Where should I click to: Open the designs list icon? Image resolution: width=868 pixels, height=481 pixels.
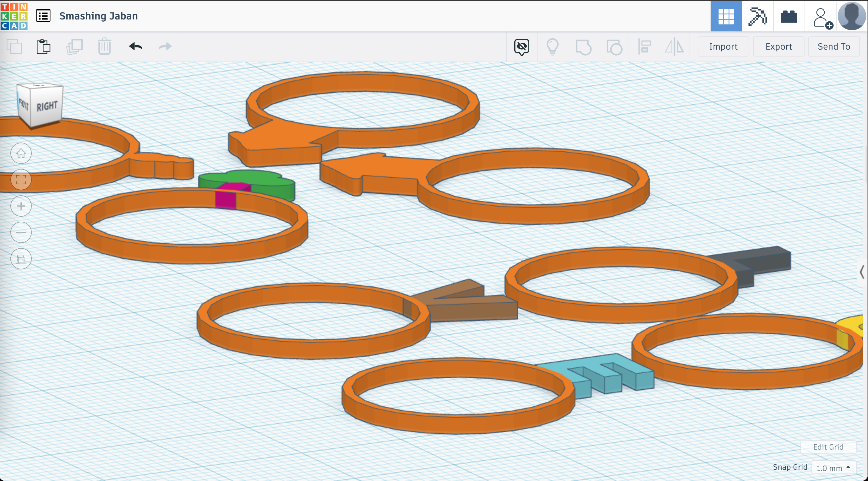point(43,16)
